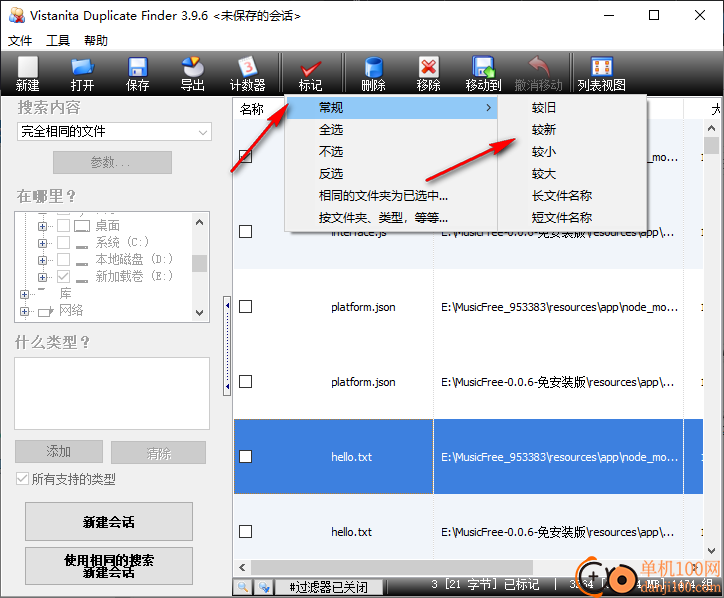This screenshot has height=598, width=724.
Task: Tick checkbox for interface.js row
Action: click(246, 231)
